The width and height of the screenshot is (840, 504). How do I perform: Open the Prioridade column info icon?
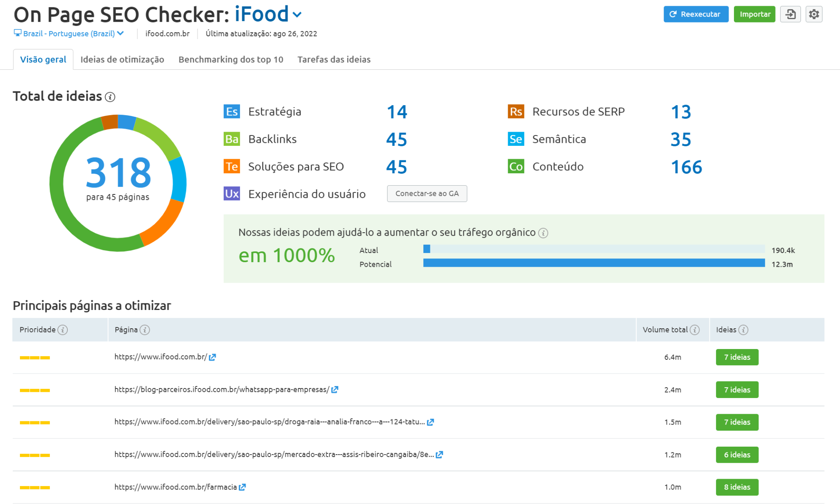coord(62,330)
